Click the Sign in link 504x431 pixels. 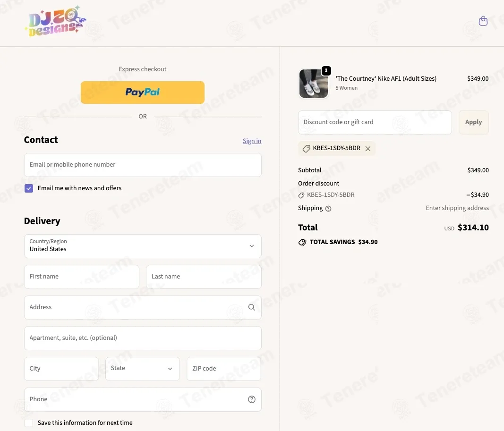point(252,141)
